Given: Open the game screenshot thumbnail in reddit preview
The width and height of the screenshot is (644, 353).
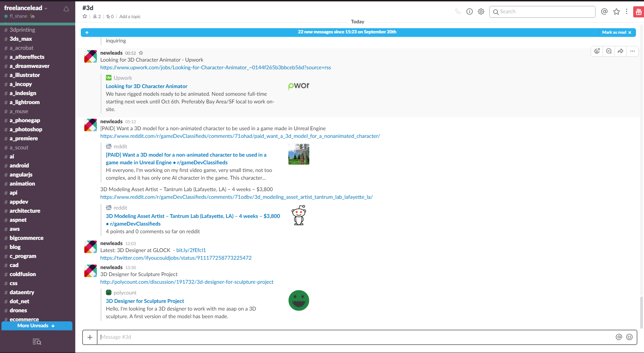Looking at the screenshot, I should coord(299,154).
